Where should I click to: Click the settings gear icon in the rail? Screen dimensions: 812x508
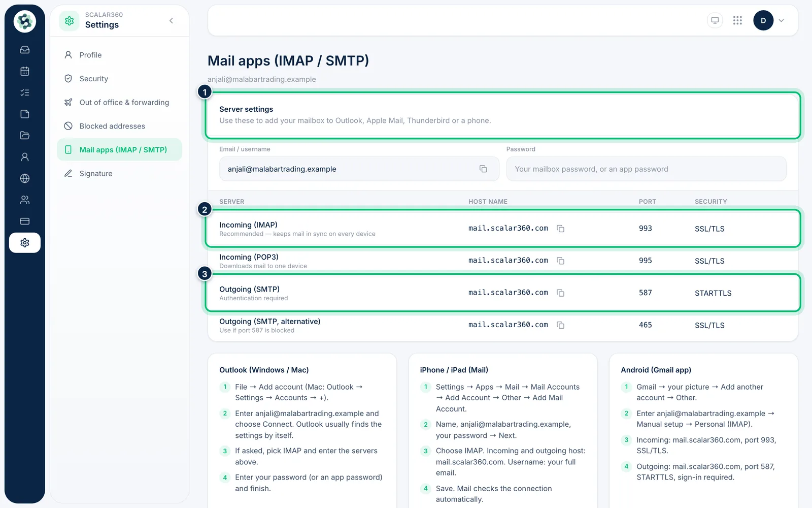click(x=25, y=243)
